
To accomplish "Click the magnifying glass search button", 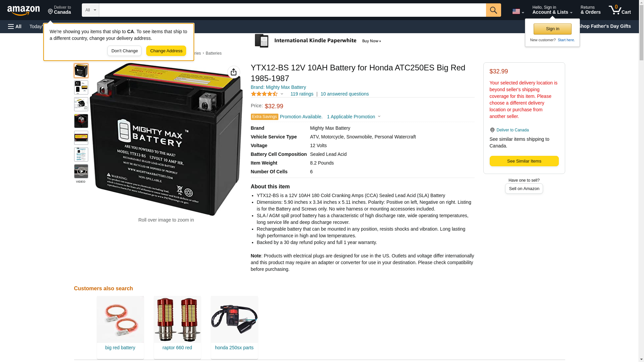I will (x=493, y=10).
